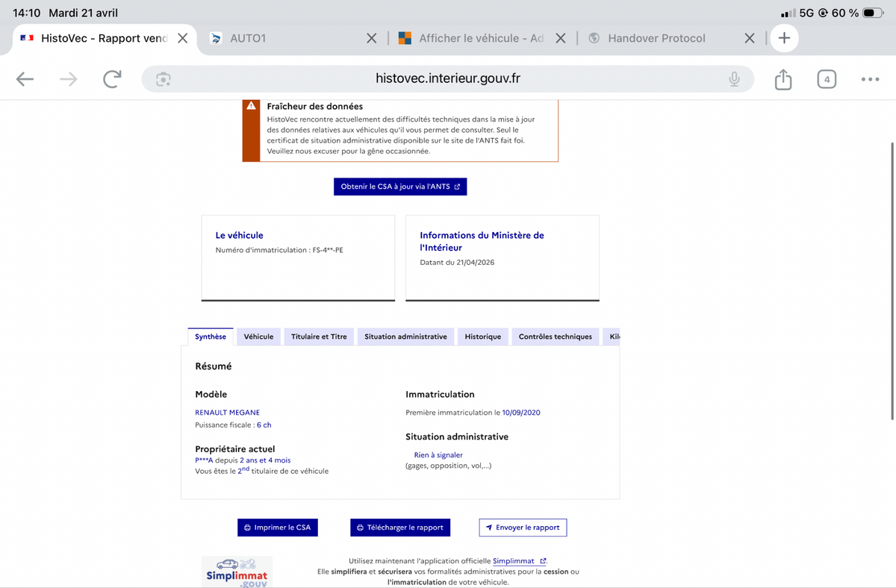This screenshot has height=588, width=896.
Task: Go back with the browser back arrow
Action: pos(25,79)
